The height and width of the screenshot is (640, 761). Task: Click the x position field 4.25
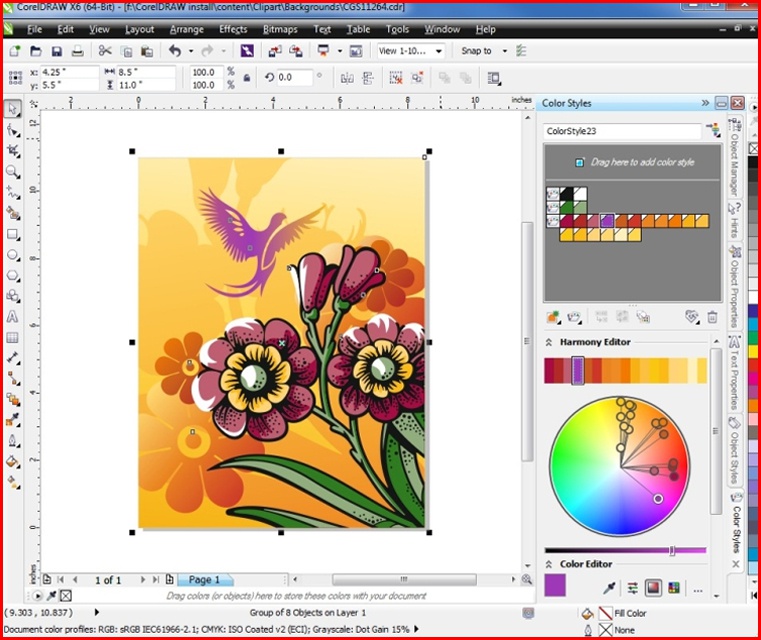[69, 72]
